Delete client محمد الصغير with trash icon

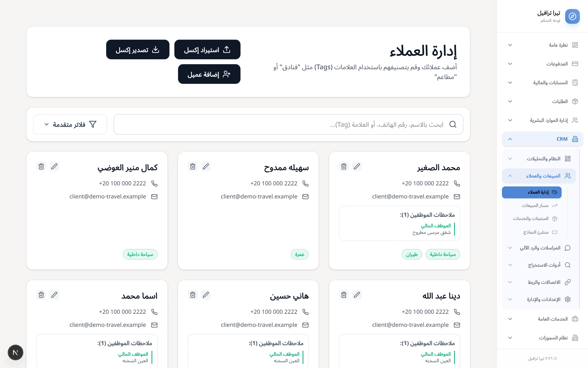coord(344,166)
